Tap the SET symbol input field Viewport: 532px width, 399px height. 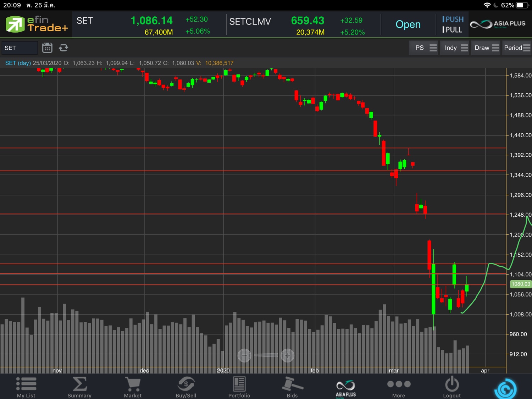pos(20,48)
